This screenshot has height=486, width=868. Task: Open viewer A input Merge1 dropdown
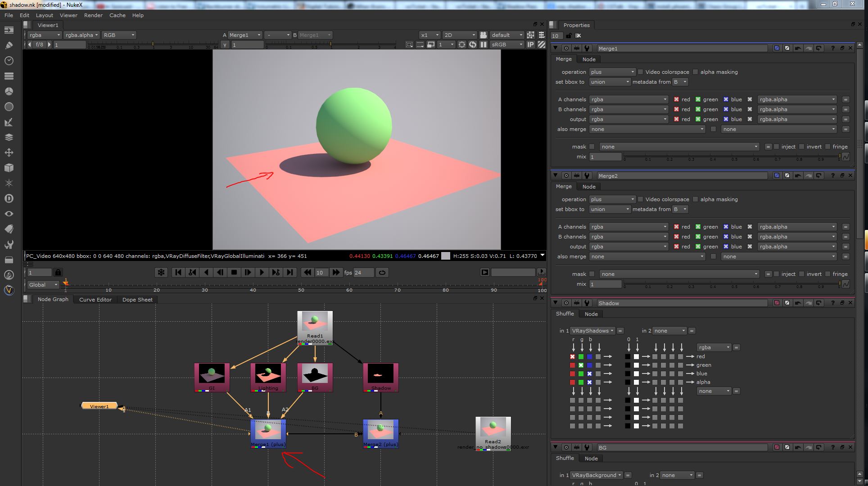(x=244, y=35)
